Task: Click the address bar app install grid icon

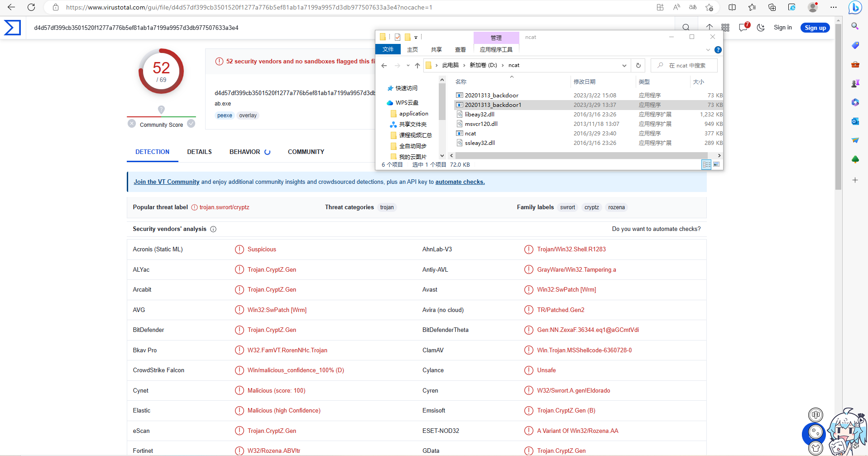Action: tap(660, 7)
